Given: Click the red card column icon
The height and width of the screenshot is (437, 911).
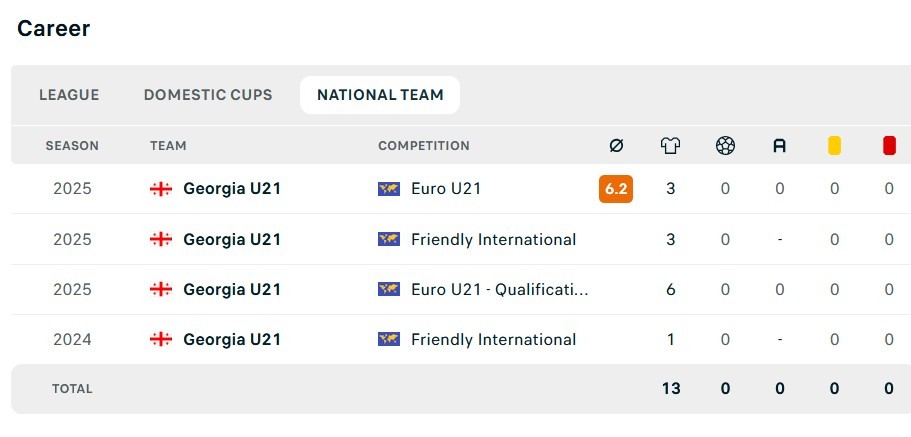Looking at the screenshot, I should [889, 146].
